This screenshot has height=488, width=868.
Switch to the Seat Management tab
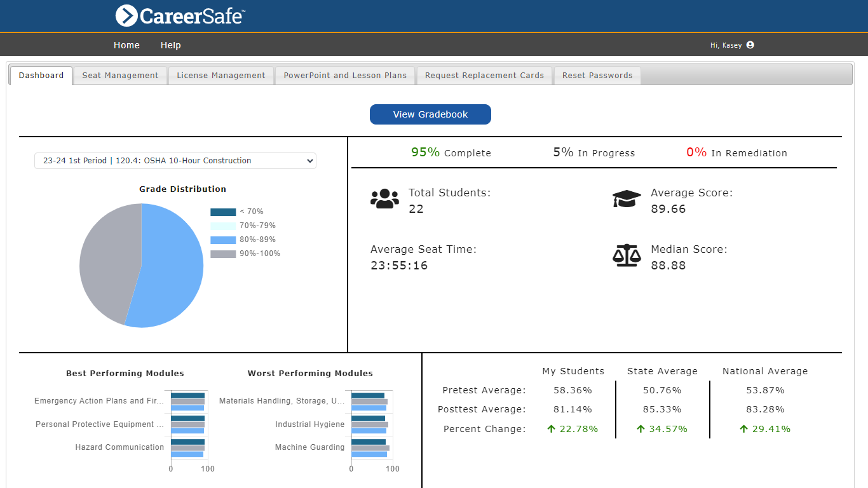pyautogui.click(x=120, y=76)
